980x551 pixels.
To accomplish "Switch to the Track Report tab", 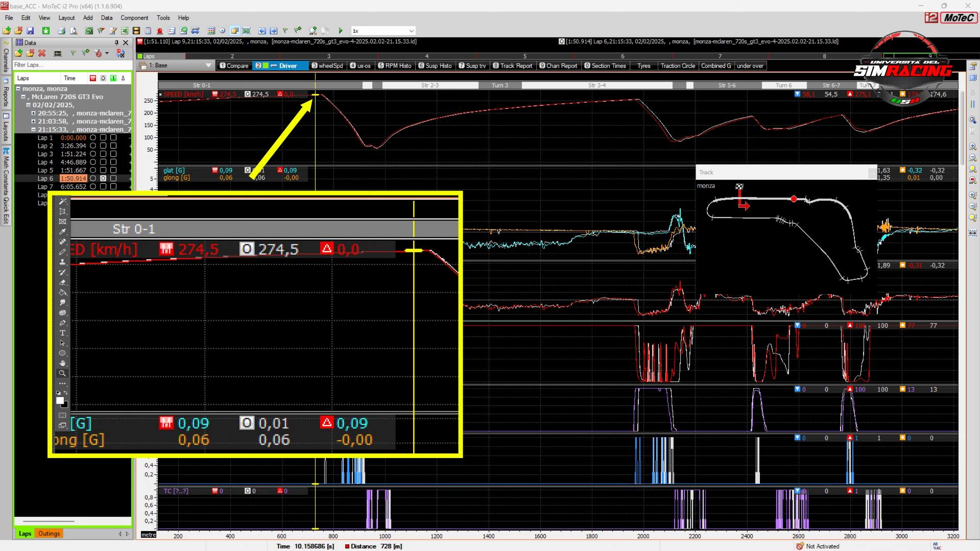I will 512,66.
